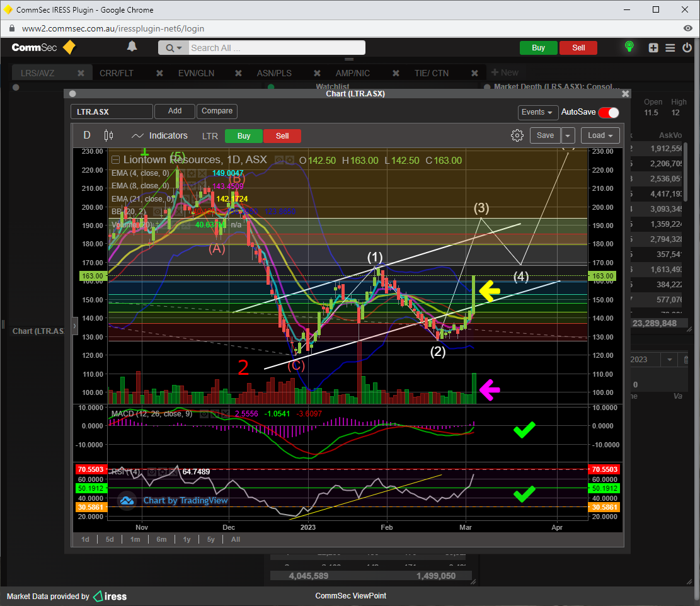Open the hamburger main menu icon
This screenshot has width=700, height=606.
click(670, 48)
